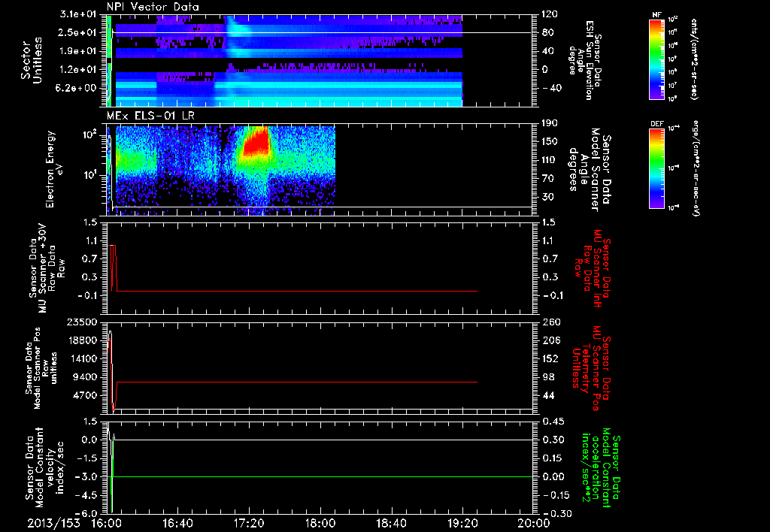Screen dimensions: 770x532
Task: Click the green "Model Constant acceleration" axis title
Action: (x=601, y=467)
